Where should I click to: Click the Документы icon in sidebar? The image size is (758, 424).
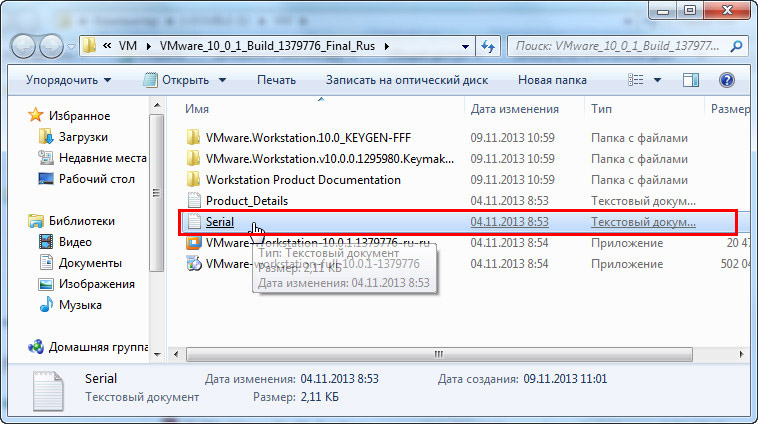click(x=45, y=263)
